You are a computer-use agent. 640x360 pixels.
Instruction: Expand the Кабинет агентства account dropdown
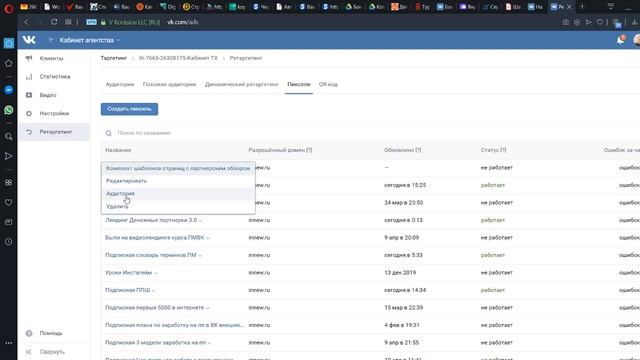coord(89,40)
